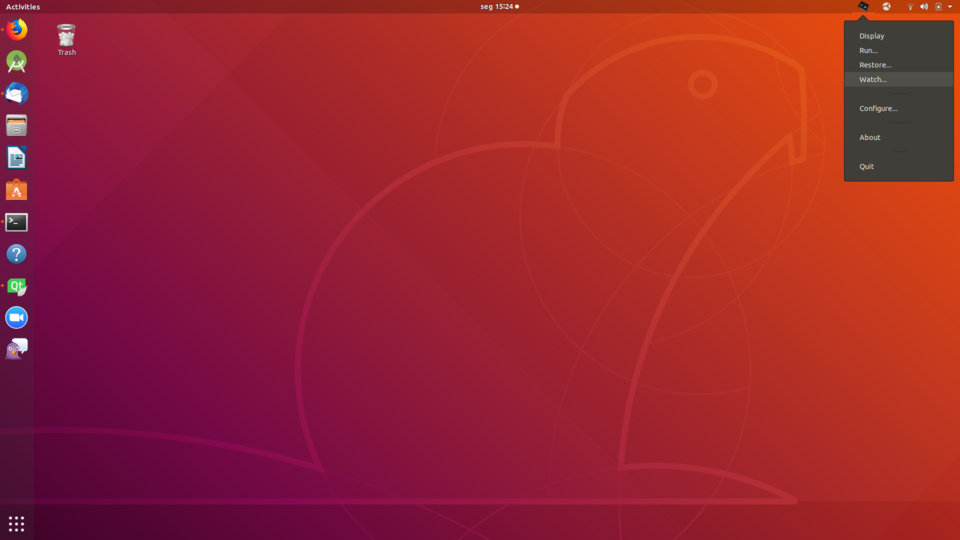Click the volume speaker icon

coord(924,7)
